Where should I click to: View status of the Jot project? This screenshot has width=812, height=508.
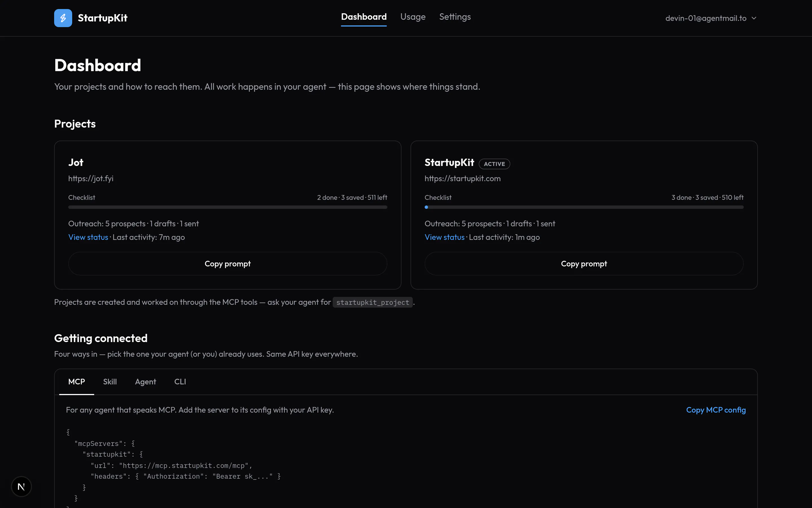click(x=88, y=237)
